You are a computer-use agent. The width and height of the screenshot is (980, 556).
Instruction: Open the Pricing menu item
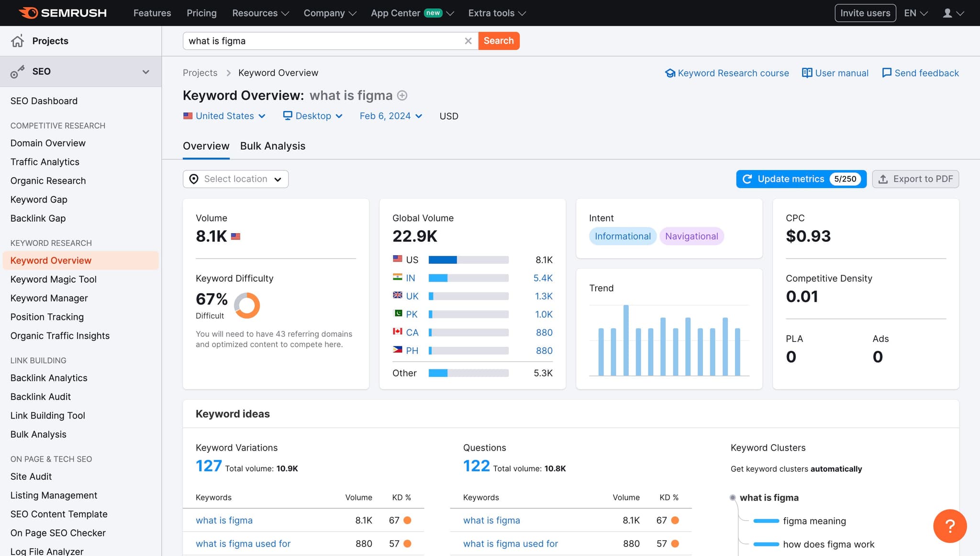(201, 13)
